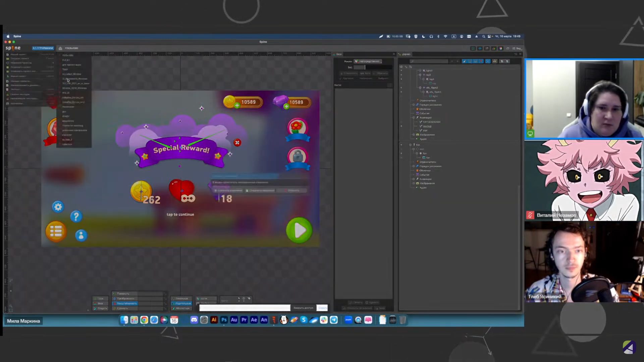
Task: Click Скрыть in sharing bar
Action: pos(322,308)
